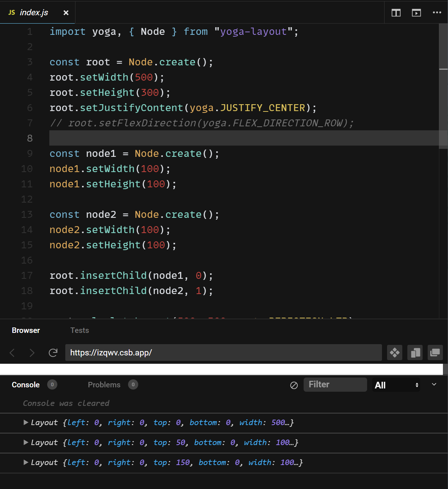Expand the first Layout object with width 500
This screenshot has height=489, width=448.
point(26,422)
